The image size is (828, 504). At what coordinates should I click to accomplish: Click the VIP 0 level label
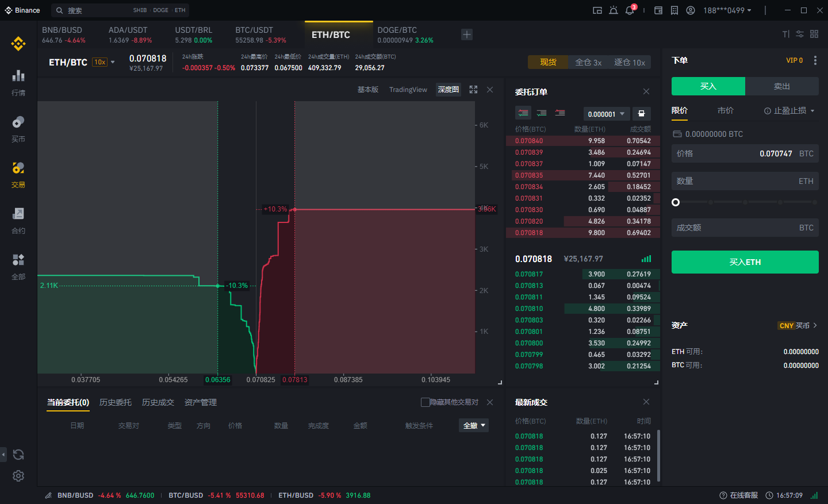(x=795, y=60)
